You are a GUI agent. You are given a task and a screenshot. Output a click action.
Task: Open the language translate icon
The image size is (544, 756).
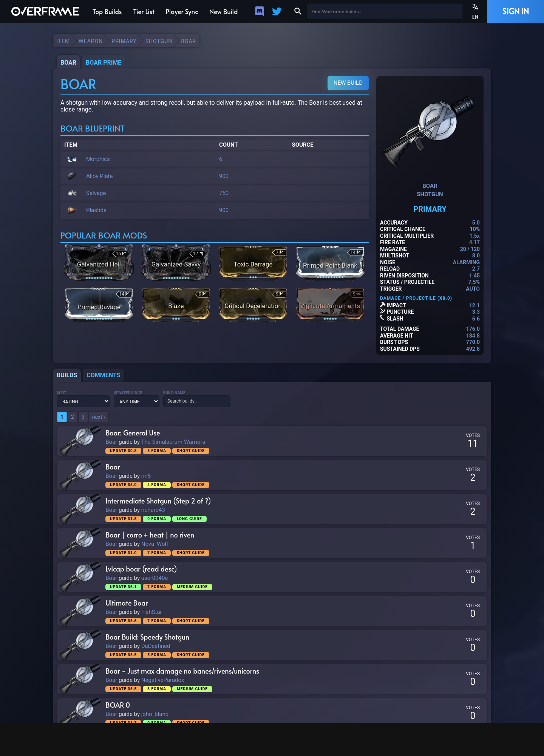point(475,7)
